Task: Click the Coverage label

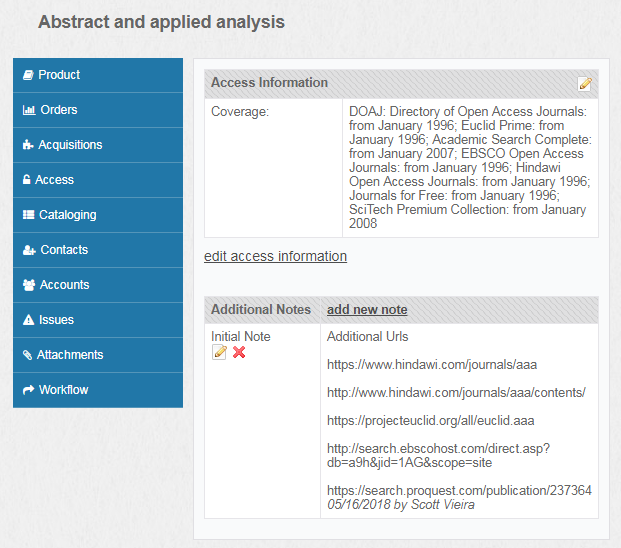Action: pyautogui.click(x=240, y=112)
